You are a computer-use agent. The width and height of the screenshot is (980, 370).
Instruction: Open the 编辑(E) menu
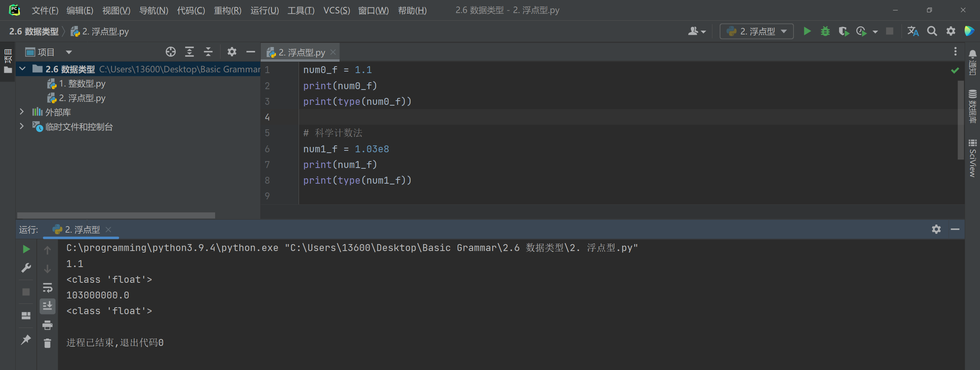click(80, 10)
